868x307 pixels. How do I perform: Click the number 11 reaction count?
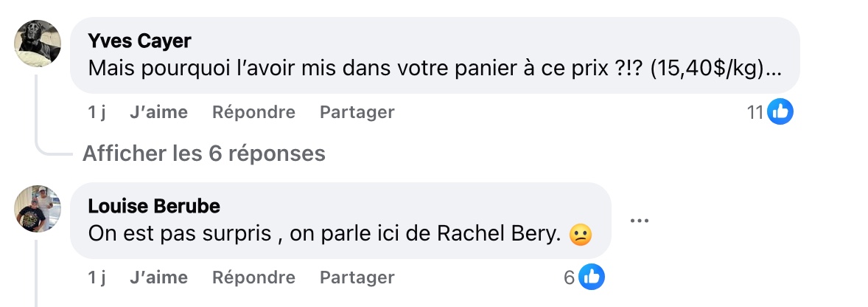coord(755,112)
